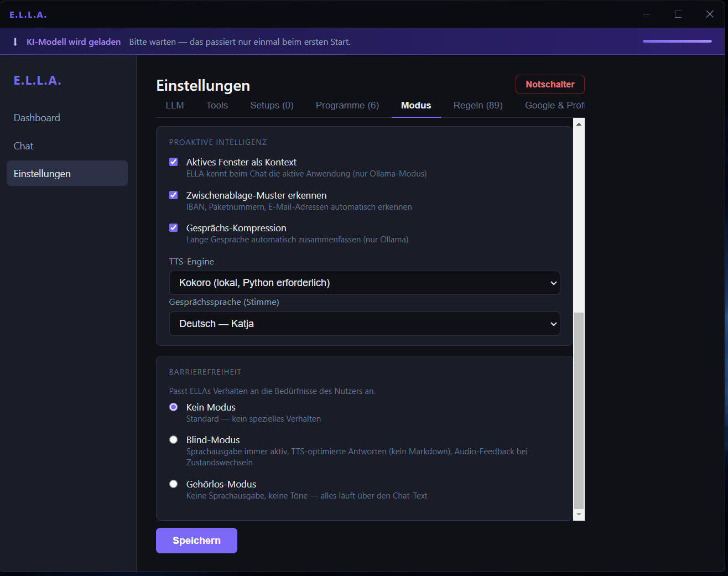Save settings with the Speichern button
The image size is (728, 576).
click(x=196, y=541)
